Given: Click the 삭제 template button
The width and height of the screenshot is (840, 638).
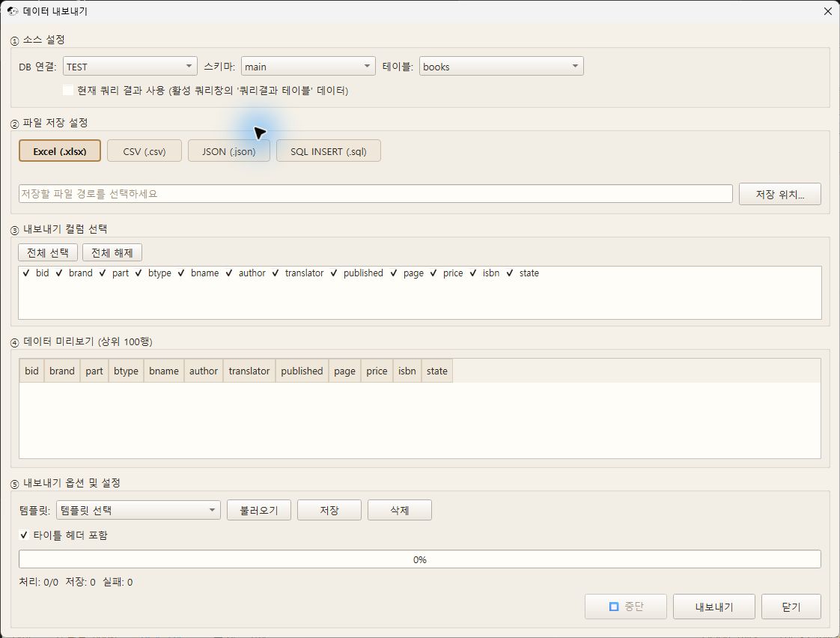Looking at the screenshot, I should tap(400, 510).
